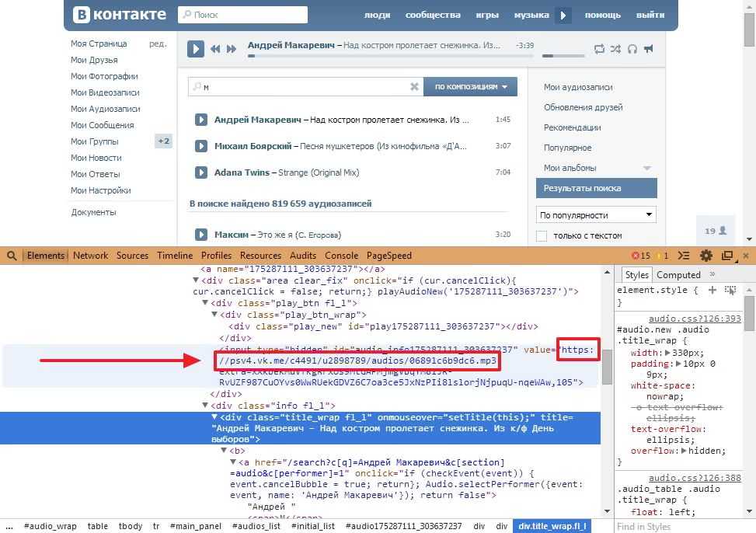756x533 pixels.
Task: Toggle repeat mode in the audio player
Action: (599, 49)
